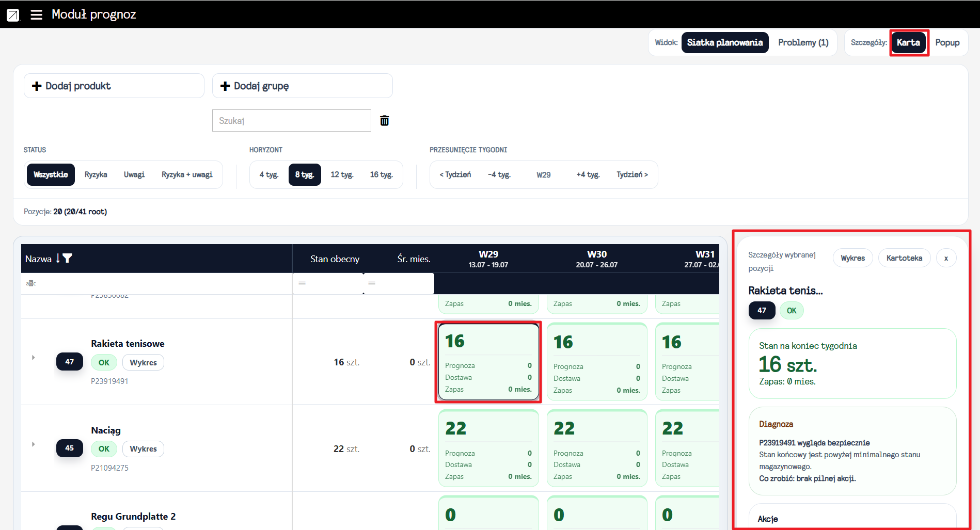This screenshot has width=980, height=530.
Task: Open Kartoteka in the details card
Action: (x=904, y=258)
